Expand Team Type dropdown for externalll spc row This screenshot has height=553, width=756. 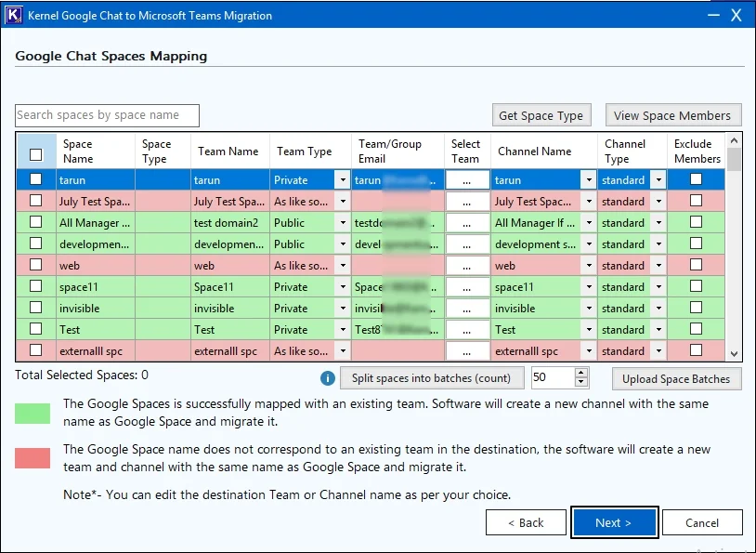343,350
